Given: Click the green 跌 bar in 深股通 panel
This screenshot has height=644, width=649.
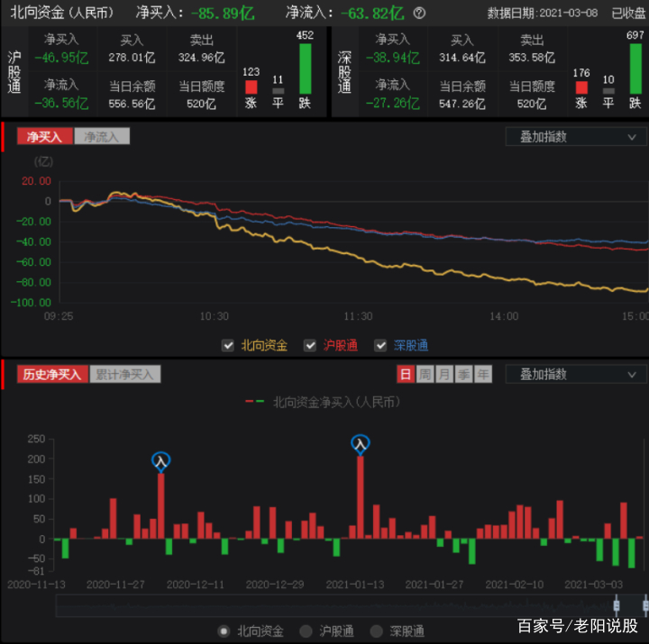Looking at the screenshot, I should [635, 68].
